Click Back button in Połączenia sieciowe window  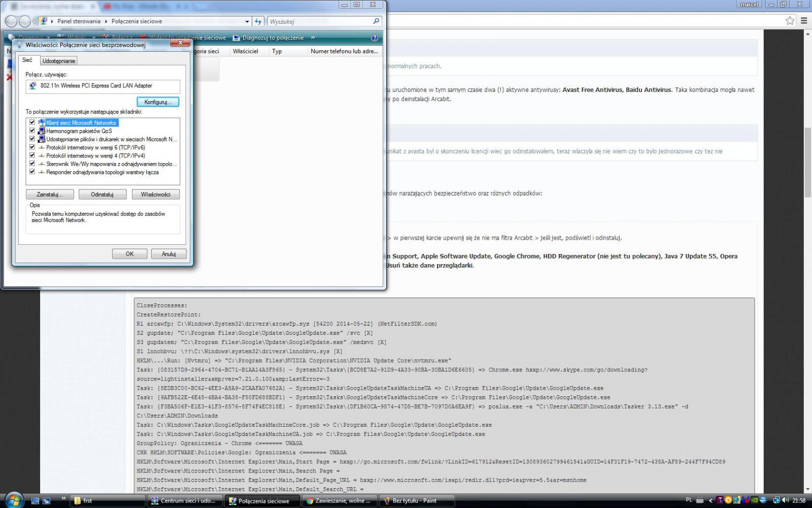pos(11,21)
